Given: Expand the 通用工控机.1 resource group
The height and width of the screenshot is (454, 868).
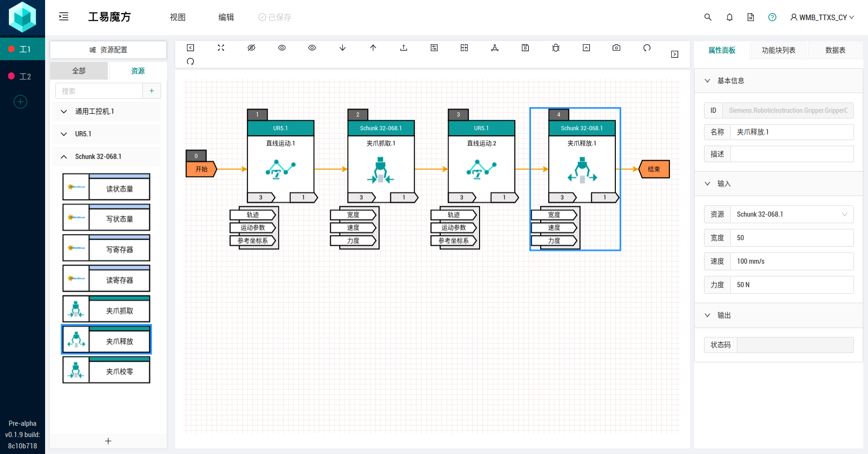Looking at the screenshot, I should coord(106,111).
